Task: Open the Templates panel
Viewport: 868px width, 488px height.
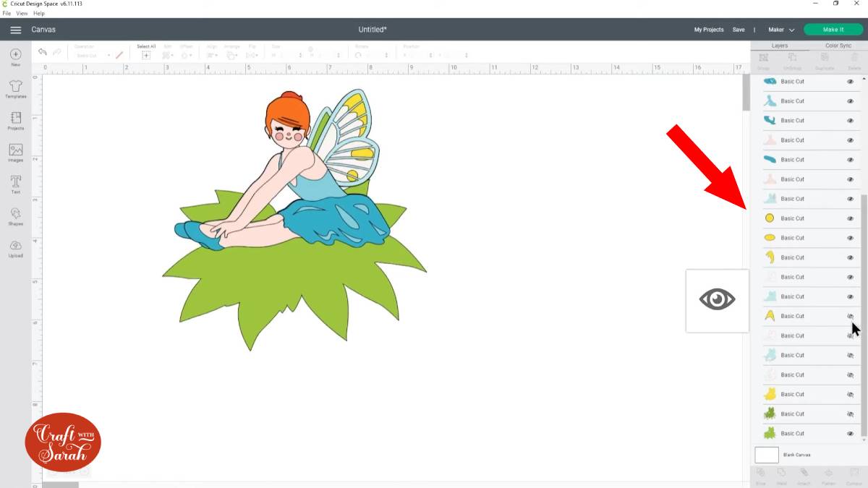Action: click(x=15, y=89)
